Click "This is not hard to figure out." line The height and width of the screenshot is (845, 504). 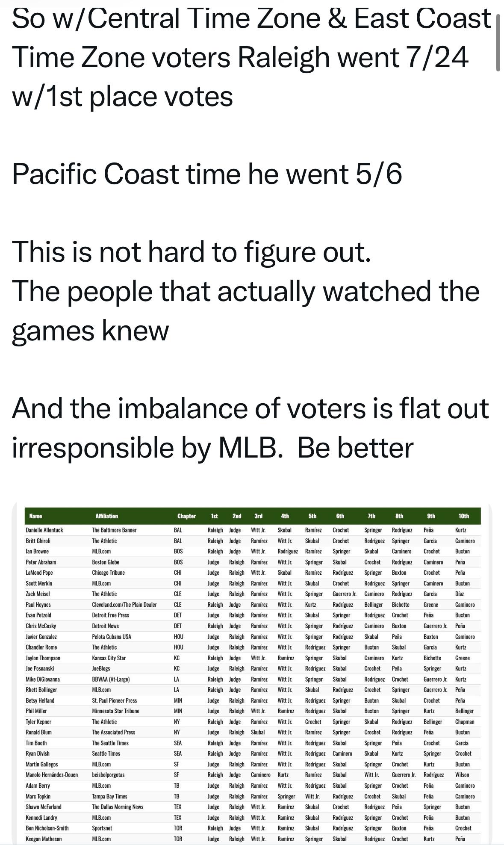click(x=191, y=252)
